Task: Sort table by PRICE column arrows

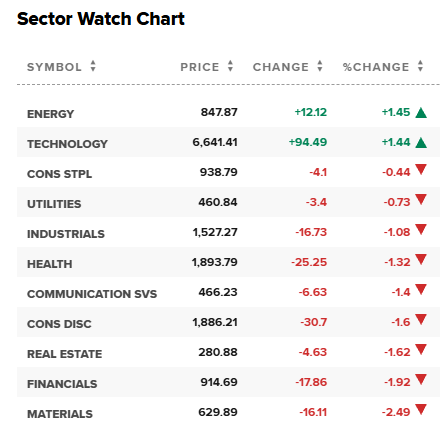Action: 230,66
